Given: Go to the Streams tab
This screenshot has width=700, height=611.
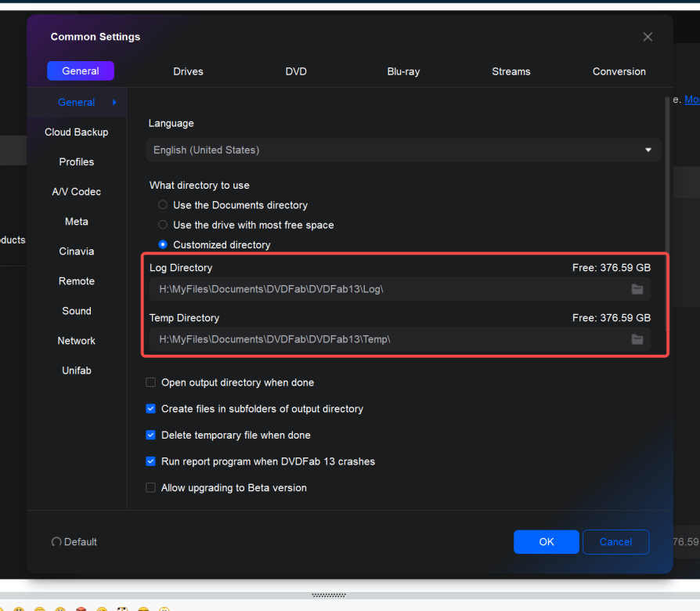Looking at the screenshot, I should pyautogui.click(x=511, y=71).
